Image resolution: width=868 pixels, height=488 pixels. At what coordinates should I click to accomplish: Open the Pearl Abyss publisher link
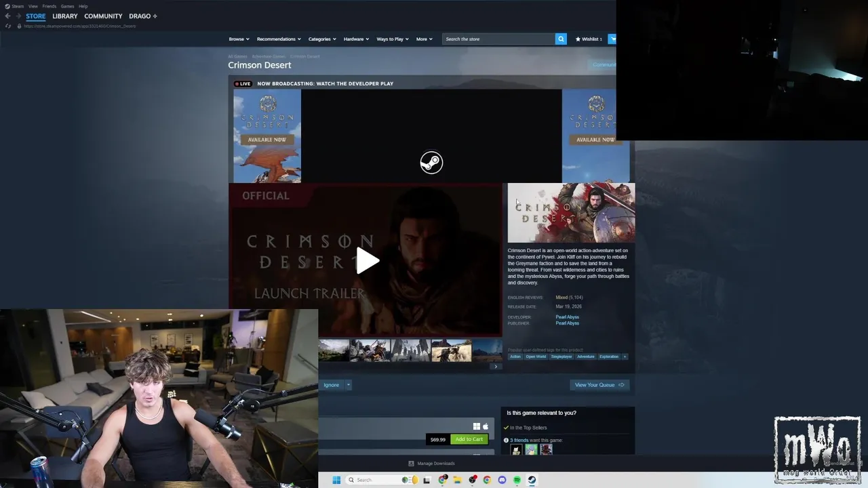pyautogui.click(x=567, y=323)
